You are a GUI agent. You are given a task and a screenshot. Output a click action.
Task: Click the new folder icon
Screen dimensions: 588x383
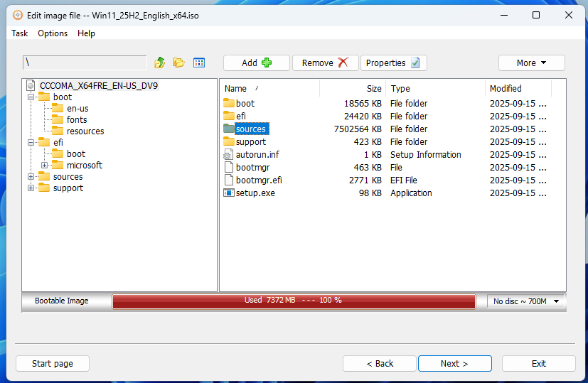[179, 63]
